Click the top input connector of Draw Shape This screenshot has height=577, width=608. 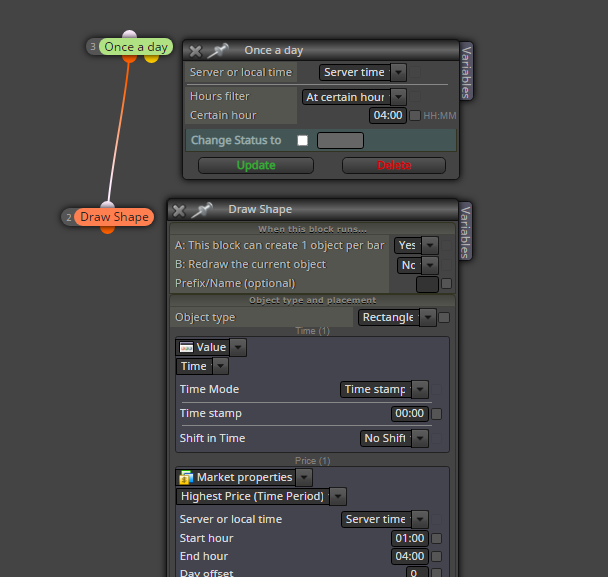click(x=107, y=205)
